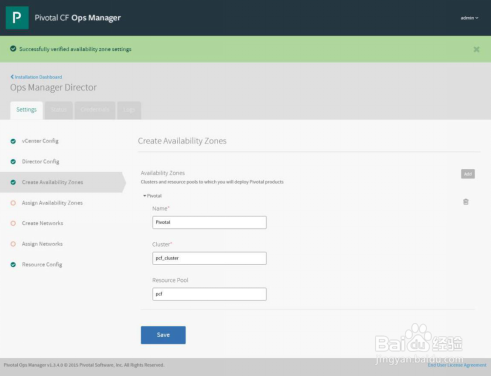Open Create Networks section
Viewport: 492px width, 377px height.
click(x=42, y=223)
